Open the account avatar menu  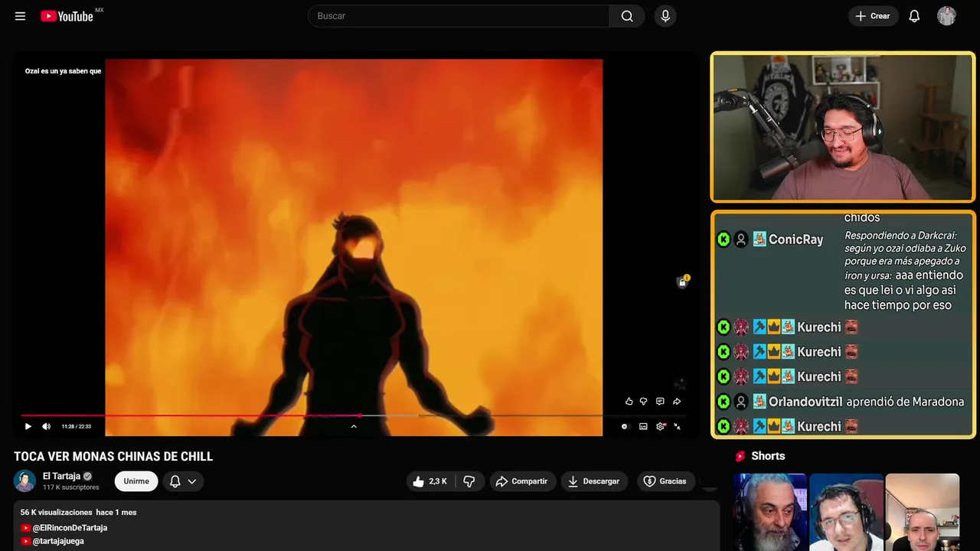[x=946, y=16]
